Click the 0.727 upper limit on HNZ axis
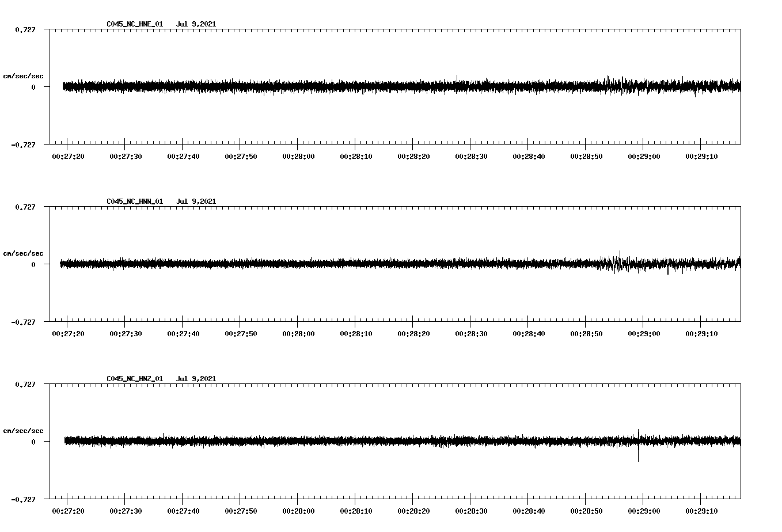The image size is (782, 532). (x=25, y=384)
